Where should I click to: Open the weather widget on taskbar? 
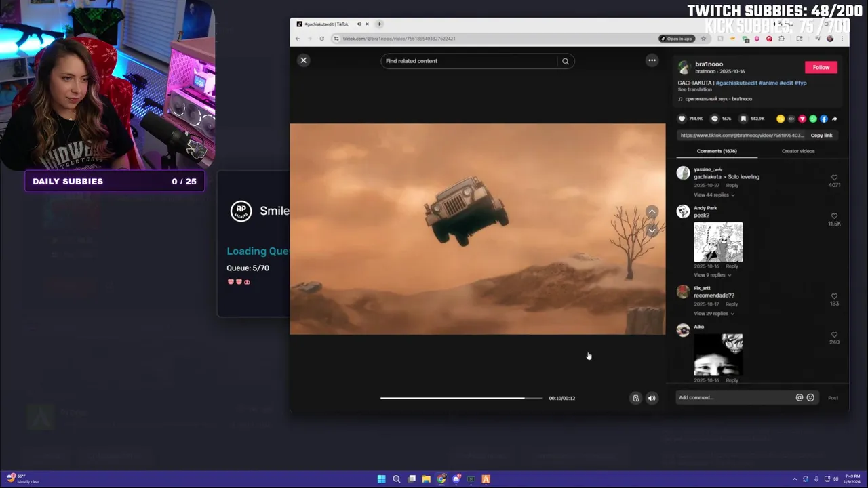tap(22, 479)
